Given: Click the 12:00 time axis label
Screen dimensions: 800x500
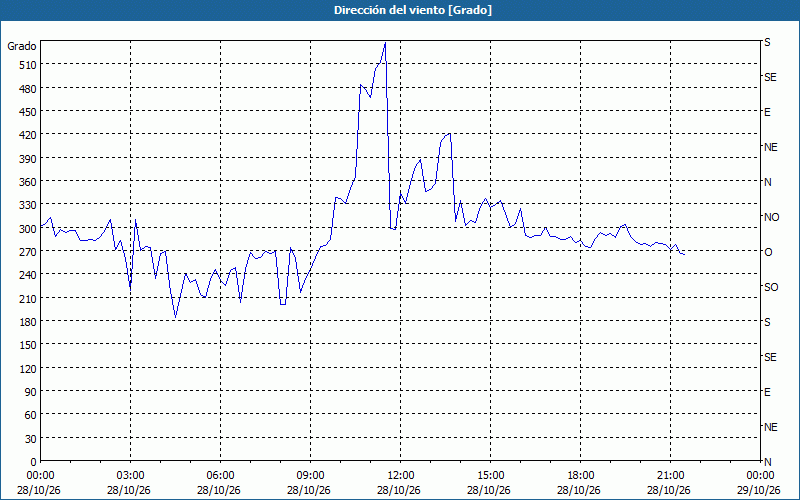Looking at the screenshot, I should [x=401, y=476].
